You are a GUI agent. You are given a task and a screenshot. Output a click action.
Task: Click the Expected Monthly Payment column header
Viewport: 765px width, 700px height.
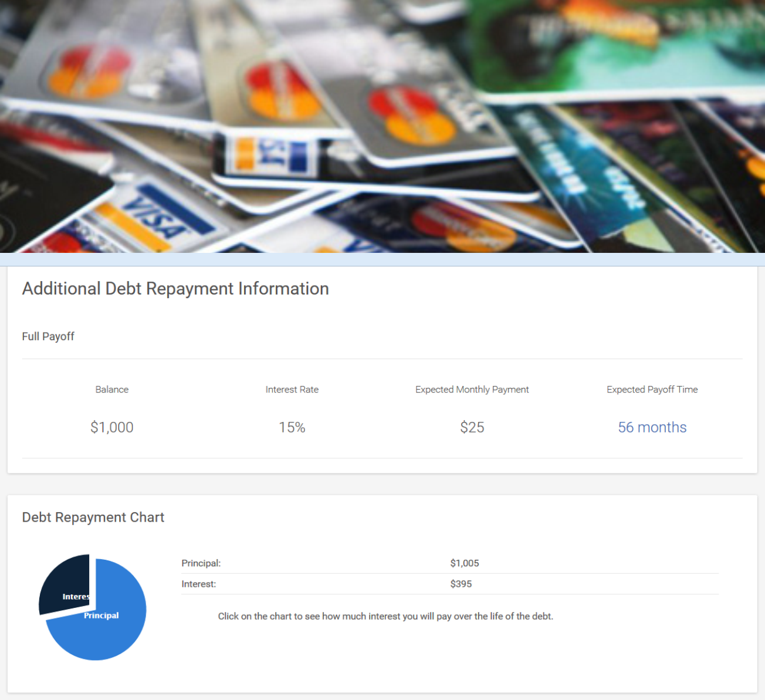(472, 390)
